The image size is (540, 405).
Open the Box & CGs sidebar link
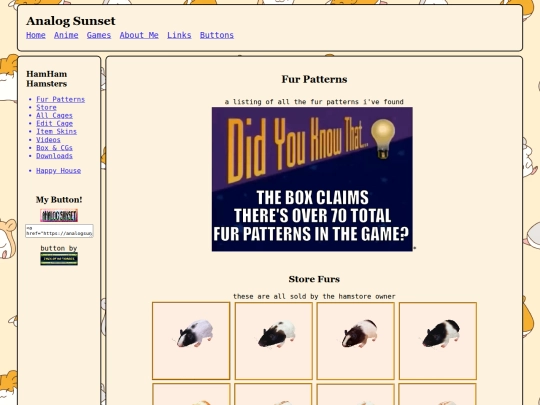click(54, 148)
